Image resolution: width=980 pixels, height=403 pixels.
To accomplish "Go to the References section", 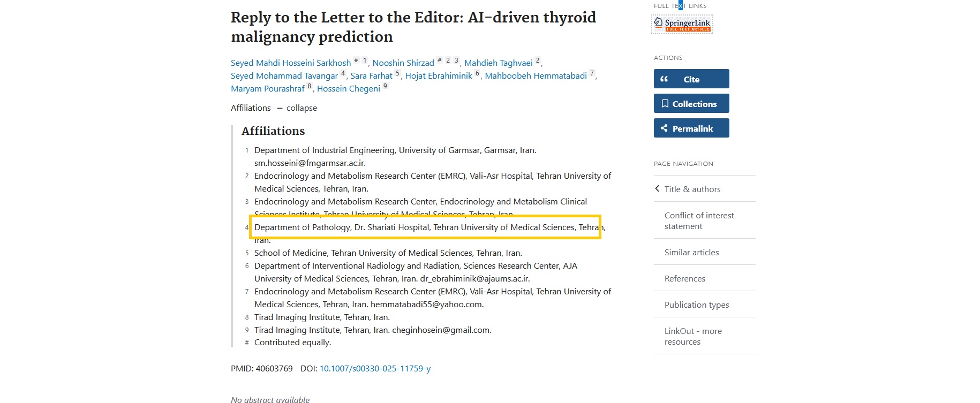I will 684,279.
